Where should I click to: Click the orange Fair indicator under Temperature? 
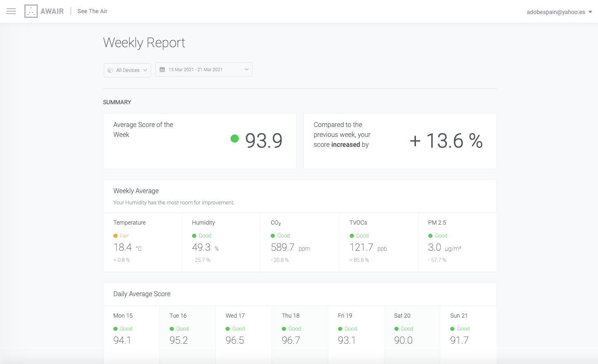(x=116, y=236)
